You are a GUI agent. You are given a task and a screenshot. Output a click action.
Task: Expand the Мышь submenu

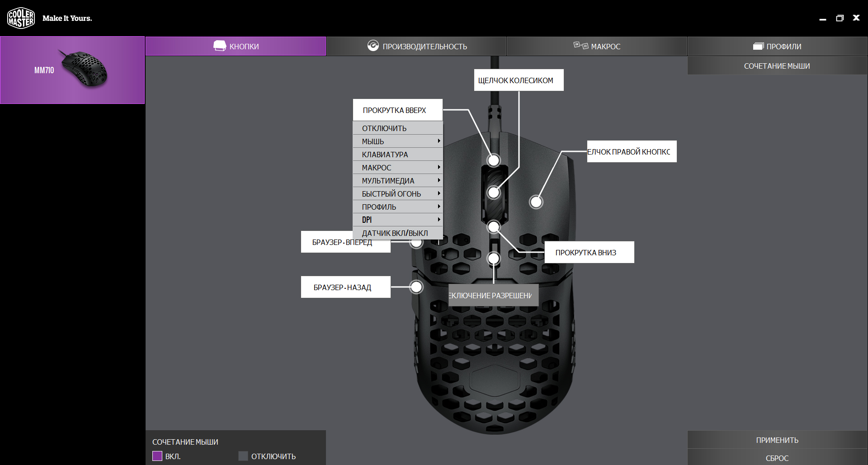[398, 141]
